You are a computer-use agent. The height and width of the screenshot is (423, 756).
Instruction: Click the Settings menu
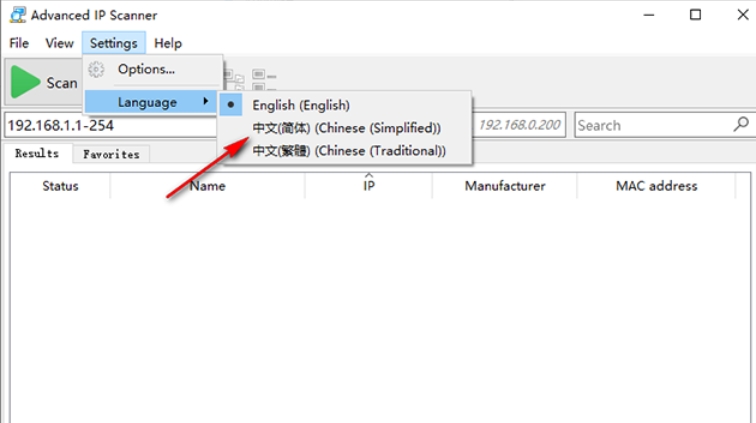(113, 43)
